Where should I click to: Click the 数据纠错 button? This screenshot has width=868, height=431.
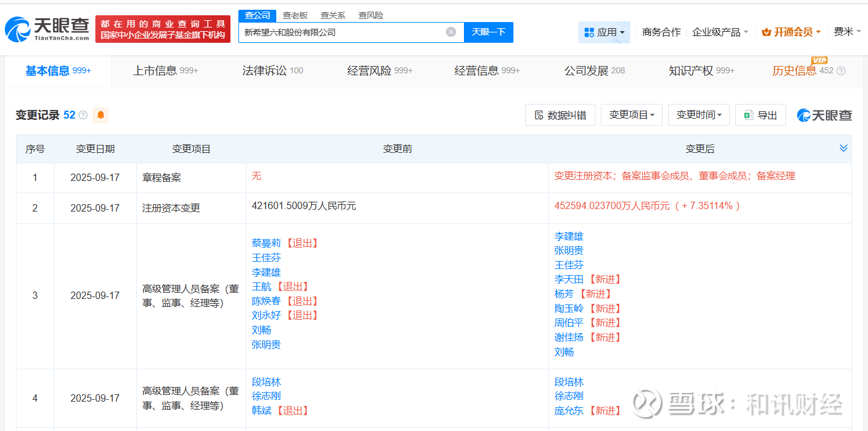(x=560, y=115)
